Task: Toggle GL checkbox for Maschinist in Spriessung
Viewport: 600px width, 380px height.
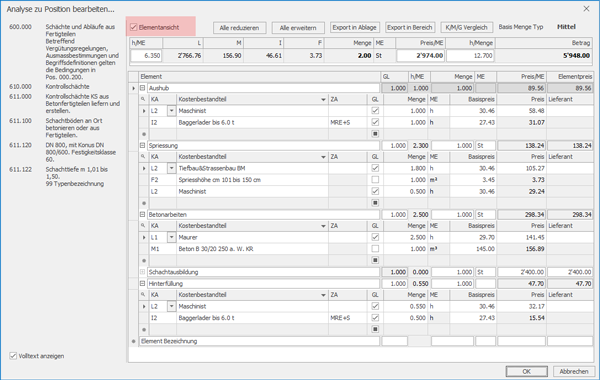Action: click(375, 191)
